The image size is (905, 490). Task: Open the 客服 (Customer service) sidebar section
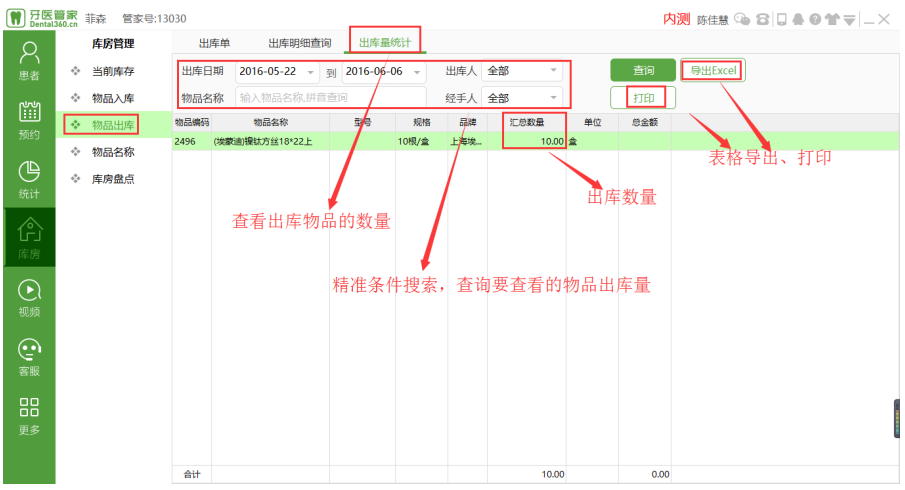point(29,357)
